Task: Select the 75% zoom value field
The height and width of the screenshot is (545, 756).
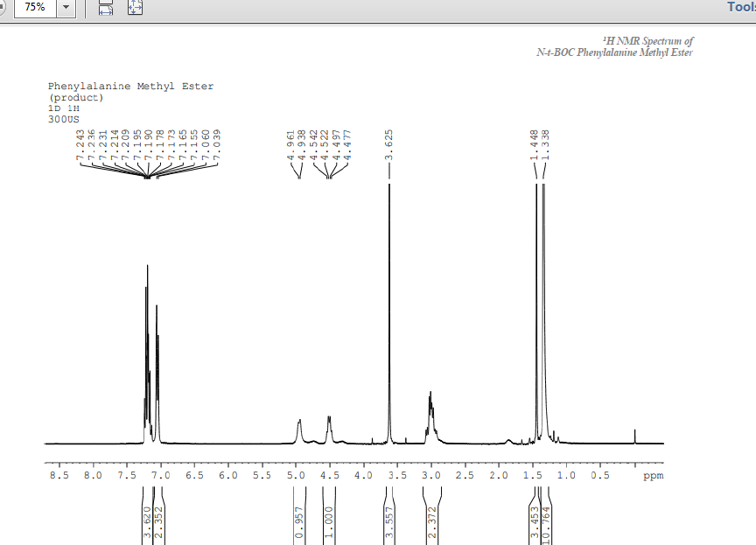Action: pos(33,7)
